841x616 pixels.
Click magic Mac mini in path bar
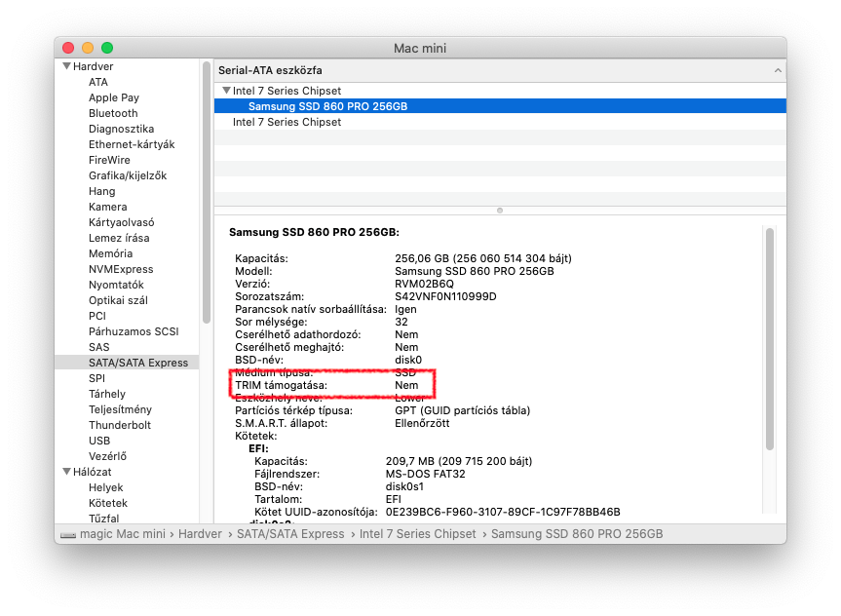(123, 534)
